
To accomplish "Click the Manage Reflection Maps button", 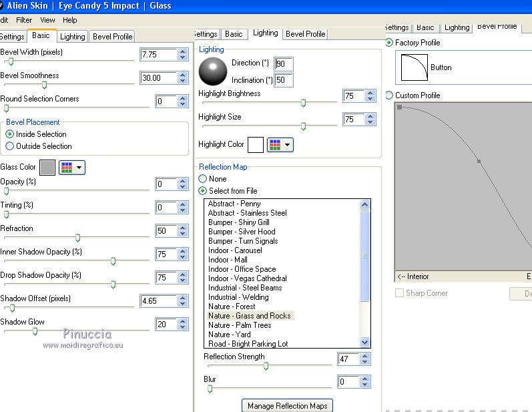I will [x=287, y=405].
